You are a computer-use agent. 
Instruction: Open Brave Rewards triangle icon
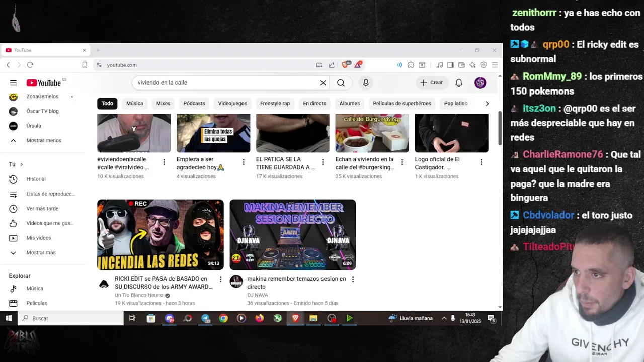click(x=358, y=65)
